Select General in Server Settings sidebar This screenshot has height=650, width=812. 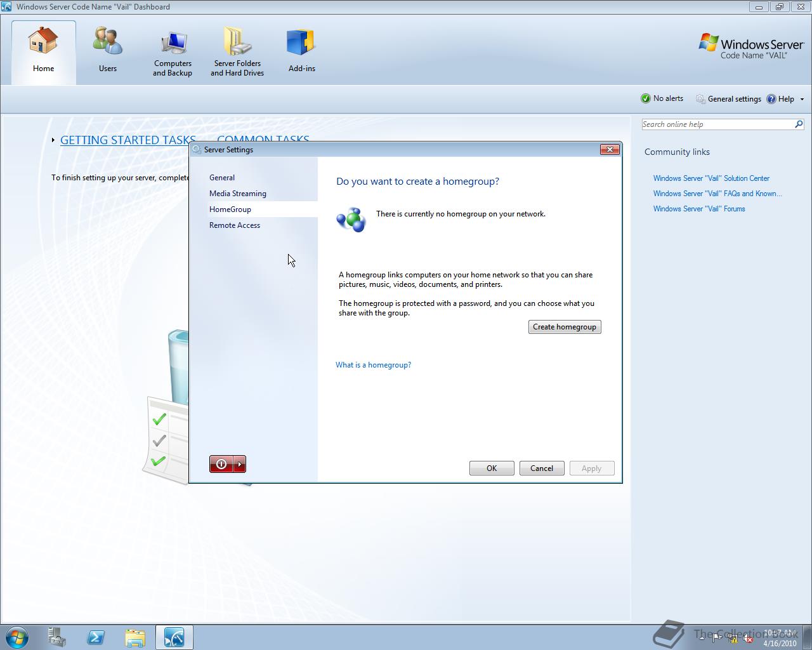222,178
